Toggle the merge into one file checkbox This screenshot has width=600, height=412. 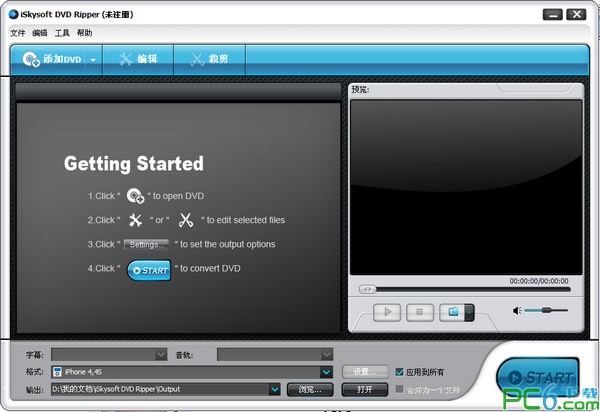[399, 389]
